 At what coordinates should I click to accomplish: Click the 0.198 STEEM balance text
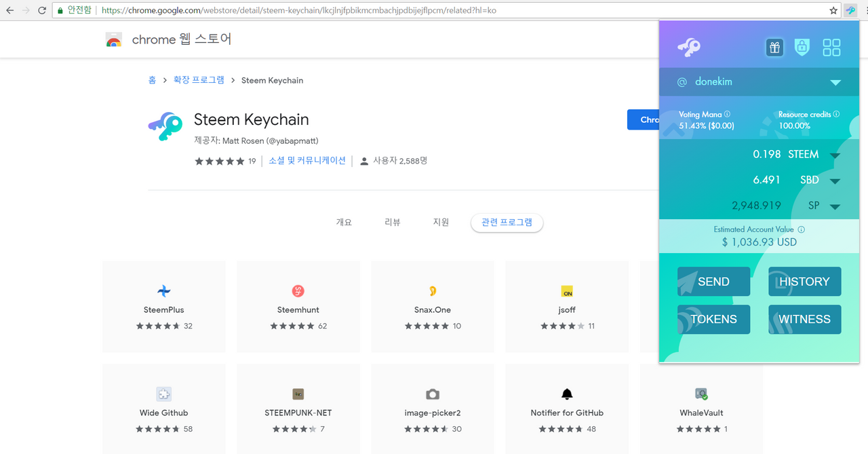(767, 154)
